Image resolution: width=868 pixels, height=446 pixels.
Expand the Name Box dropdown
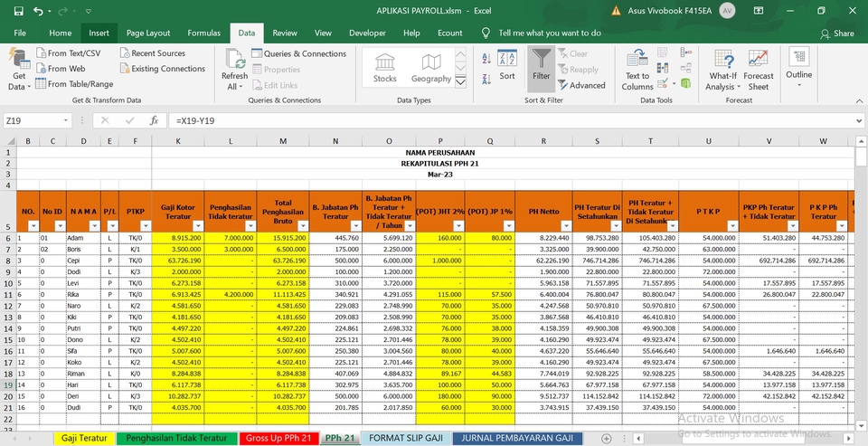click(x=66, y=121)
